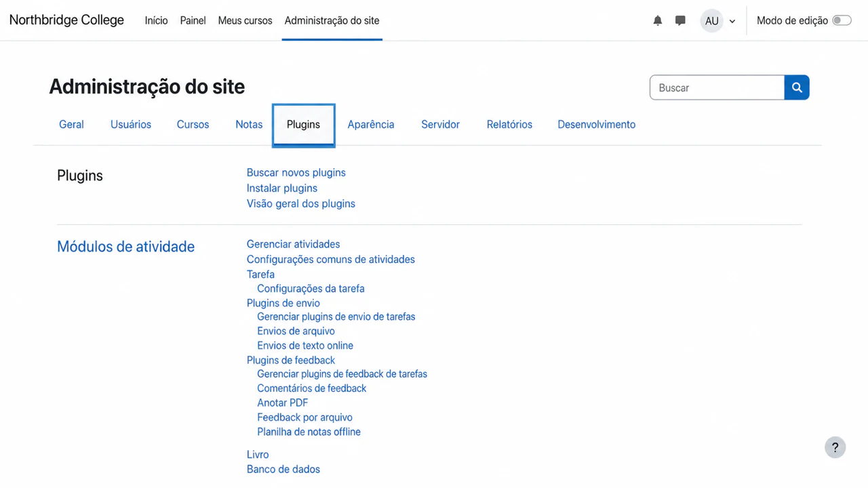The height and width of the screenshot is (488, 868).
Task: Switch to the Usuários tab
Action: (x=131, y=125)
